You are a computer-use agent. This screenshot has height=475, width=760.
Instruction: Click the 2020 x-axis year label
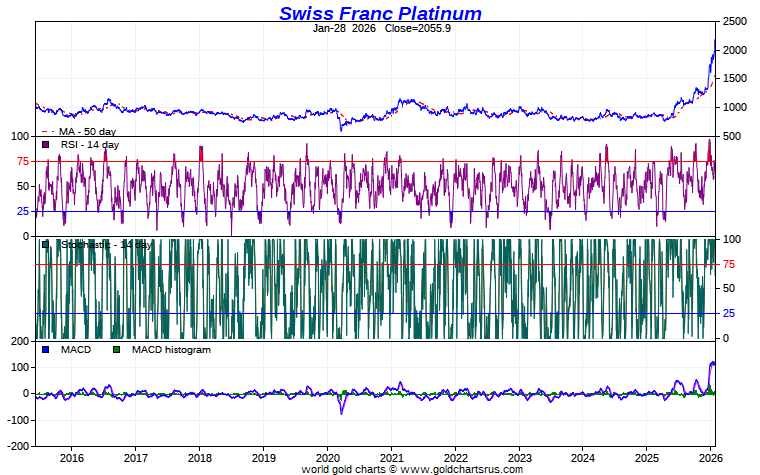[328, 458]
